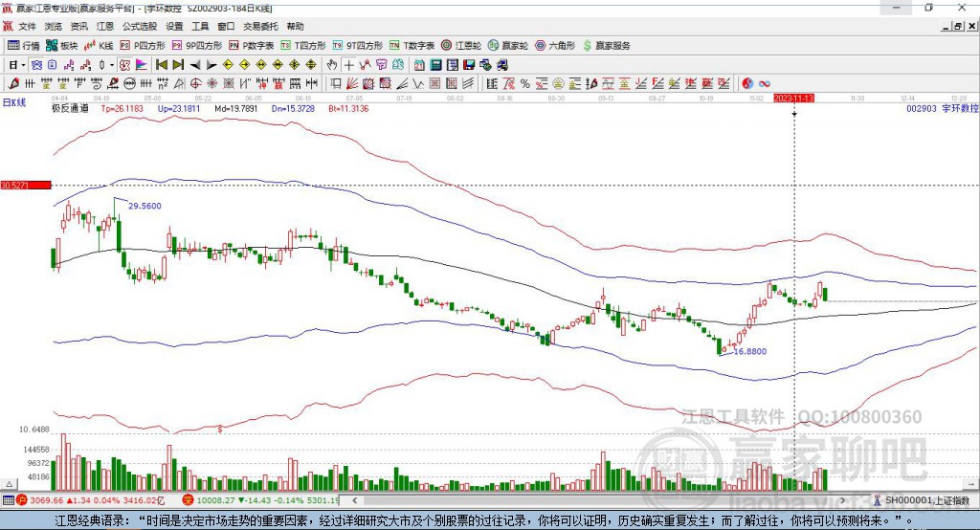The height and width of the screenshot is (530, 980).
Task: Toggle the crosshair cursor tool
Action: [x=349, y=65]
